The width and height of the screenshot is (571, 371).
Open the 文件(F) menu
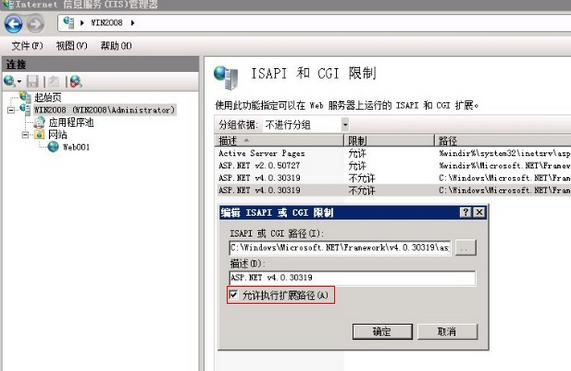27,46
